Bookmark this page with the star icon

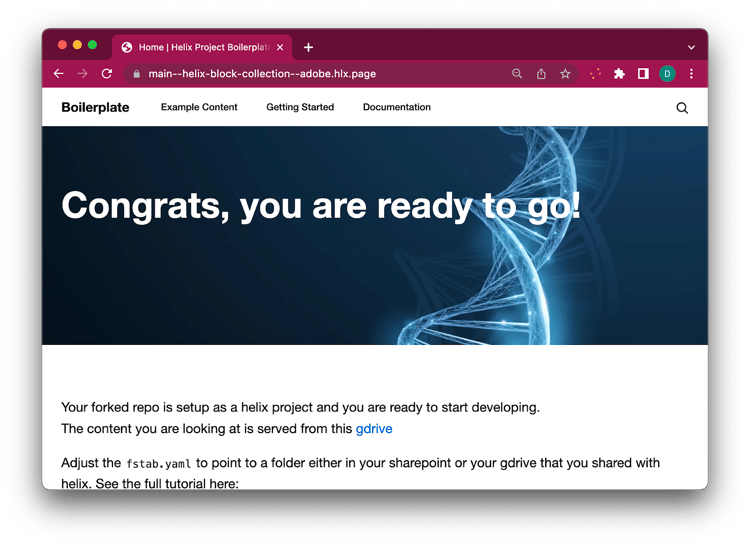(x=565, y=74)
